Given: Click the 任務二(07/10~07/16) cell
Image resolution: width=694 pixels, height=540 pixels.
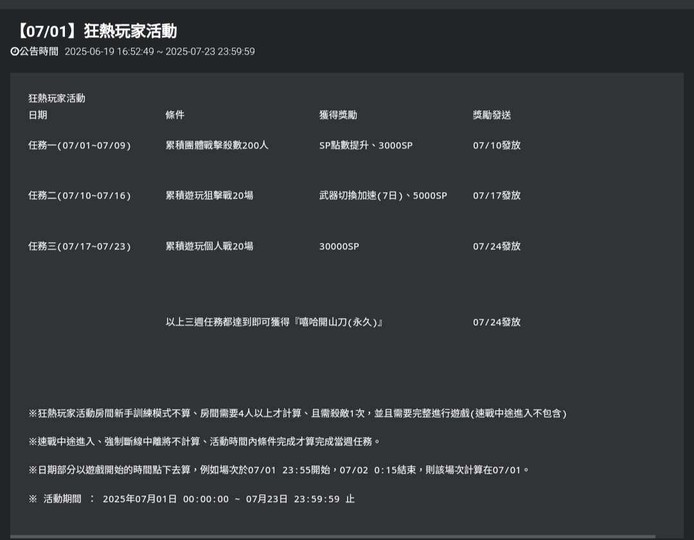Looking at the screenshot, I should tap(80, 196).
